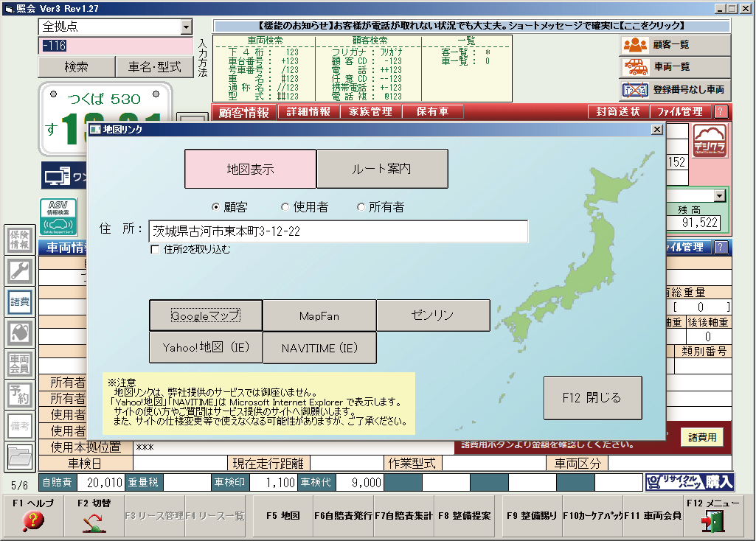Viewport: 756px width, 541px height.
Task: Click the pink search field containing -116
Action: click(116, 46)
